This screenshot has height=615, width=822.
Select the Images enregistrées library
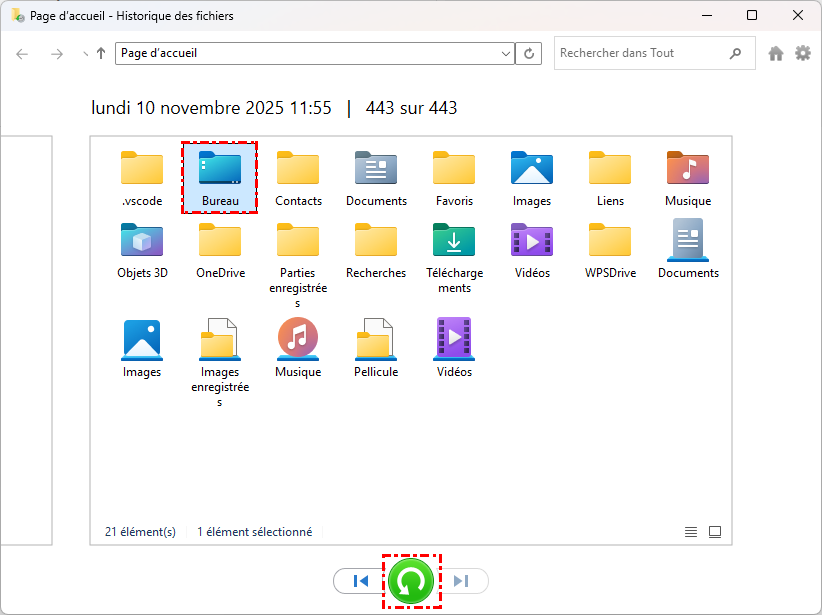[220, 358]
